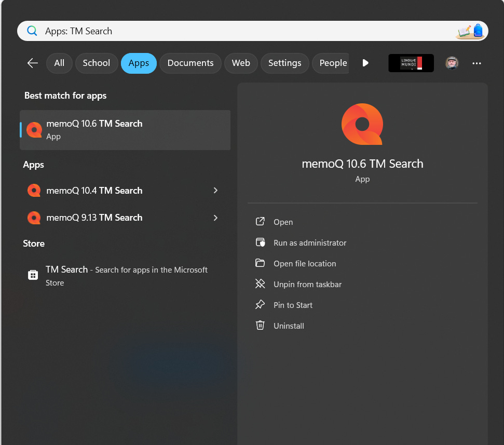This screenshot has height=445, width=504.
Task: Search TM Search in Microsoft Store
Action: tap(125, 276)
